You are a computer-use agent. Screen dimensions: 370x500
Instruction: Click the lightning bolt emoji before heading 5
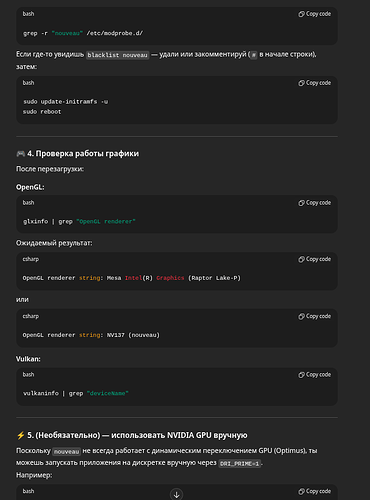tap(21, 435)
